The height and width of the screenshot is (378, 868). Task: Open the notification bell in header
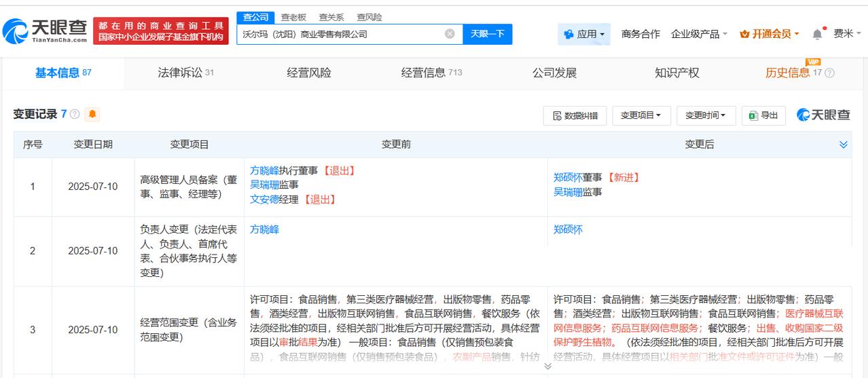(x=817, y=34)
